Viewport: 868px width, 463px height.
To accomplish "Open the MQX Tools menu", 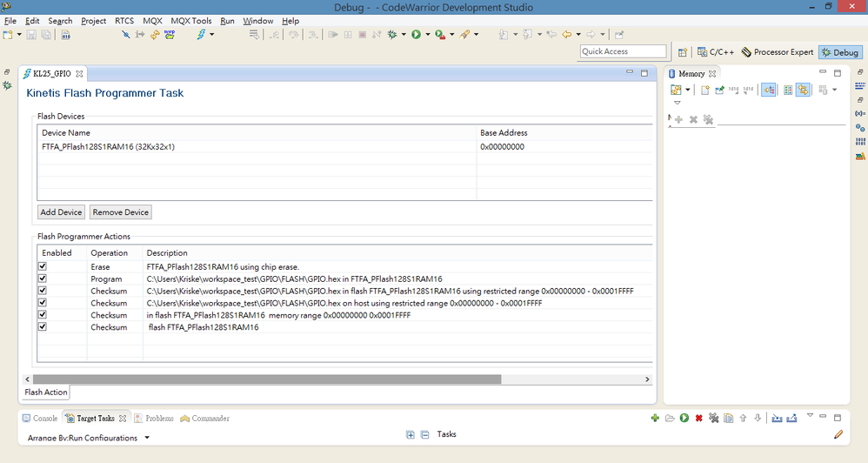I will (191, 21).
